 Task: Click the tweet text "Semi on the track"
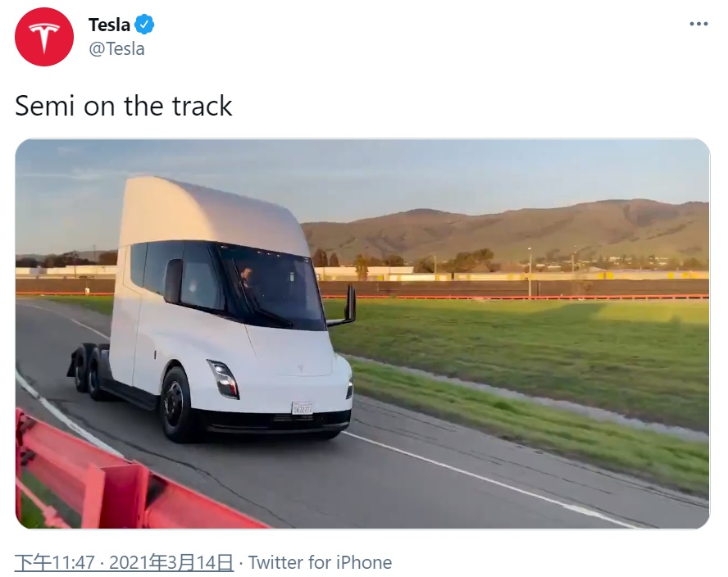pos(124,106)
